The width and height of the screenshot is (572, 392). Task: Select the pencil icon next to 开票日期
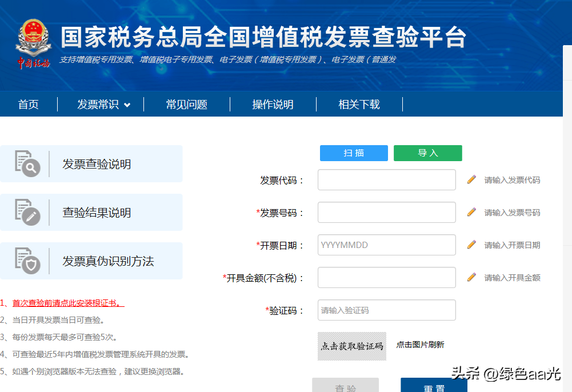pos(471,245)
